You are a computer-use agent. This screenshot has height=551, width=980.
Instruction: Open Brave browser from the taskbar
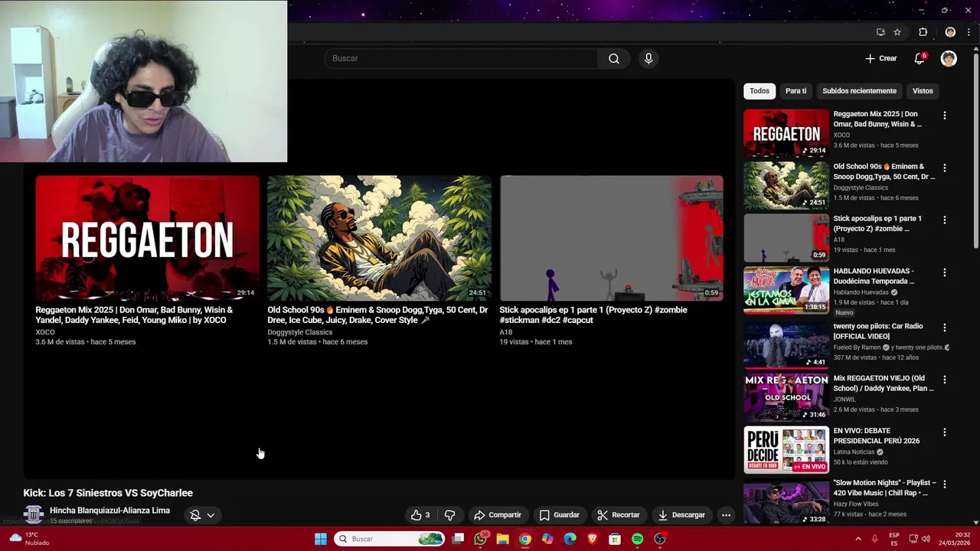[592, 539]
